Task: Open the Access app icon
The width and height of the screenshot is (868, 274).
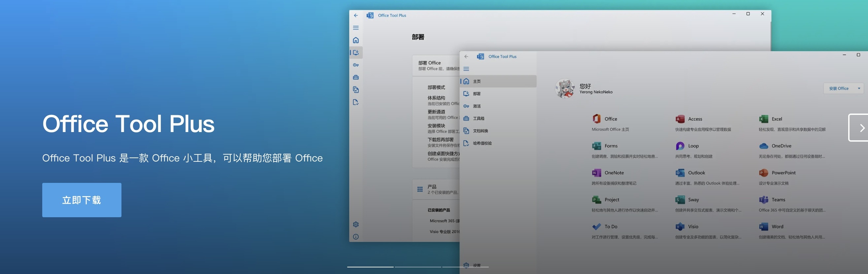Action: tap(680, 119)
